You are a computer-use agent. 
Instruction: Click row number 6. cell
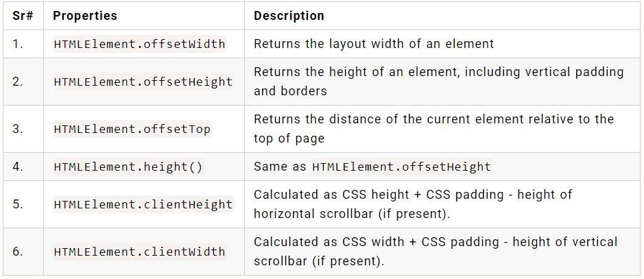(18, 252)
